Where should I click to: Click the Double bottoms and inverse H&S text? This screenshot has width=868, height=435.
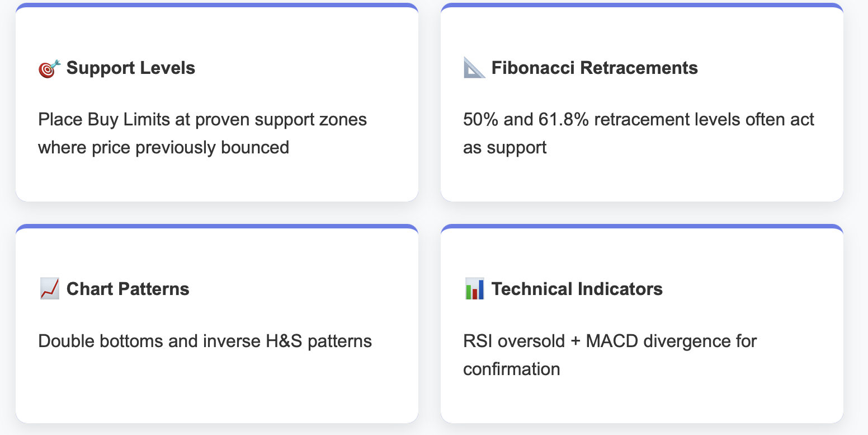coord(205,341)
